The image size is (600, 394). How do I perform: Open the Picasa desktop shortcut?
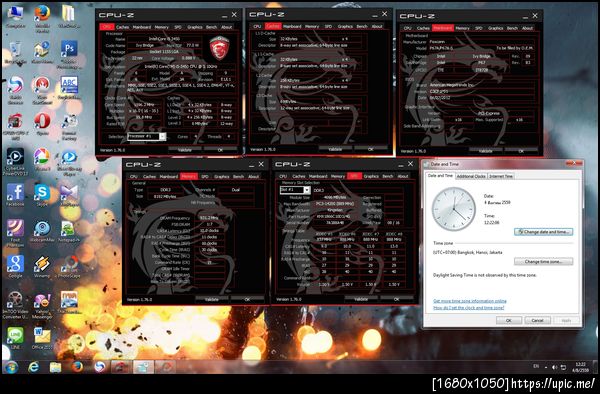(42, 159)
